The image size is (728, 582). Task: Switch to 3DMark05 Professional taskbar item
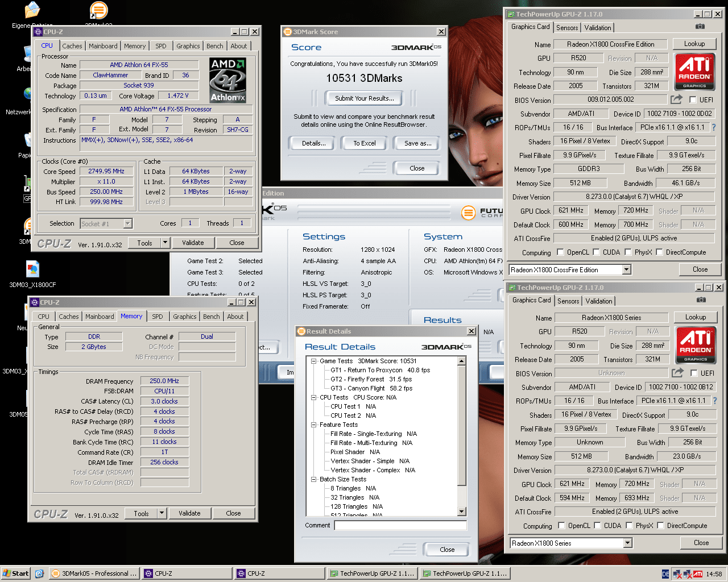click(x=94, y=573)
